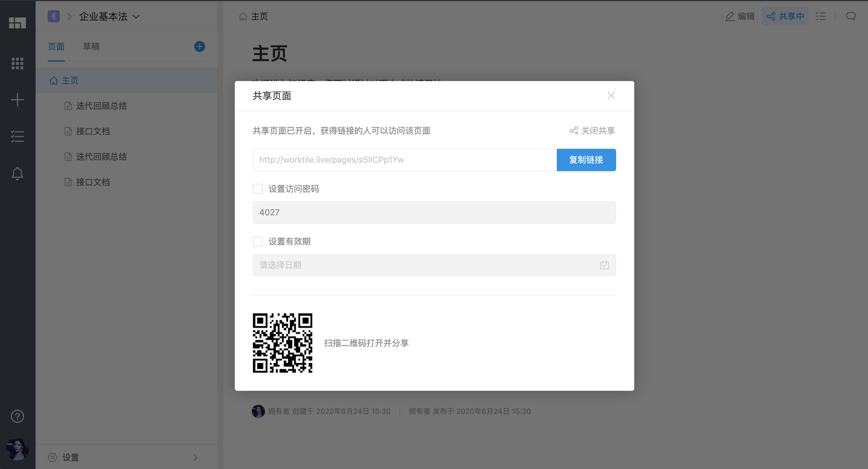Click the 共享中 button in top bar
Image resolution: width=868 pixels, height=469 pixels.
coord(785,16)
